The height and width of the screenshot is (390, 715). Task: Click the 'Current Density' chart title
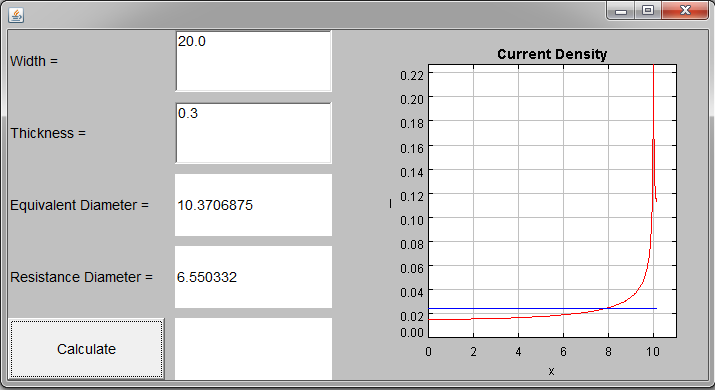tap(552, 54)
